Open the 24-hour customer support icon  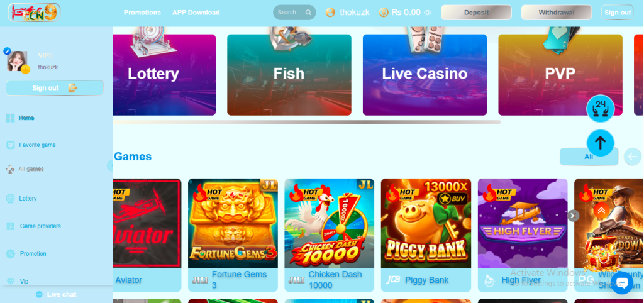(x=600, y=109)
